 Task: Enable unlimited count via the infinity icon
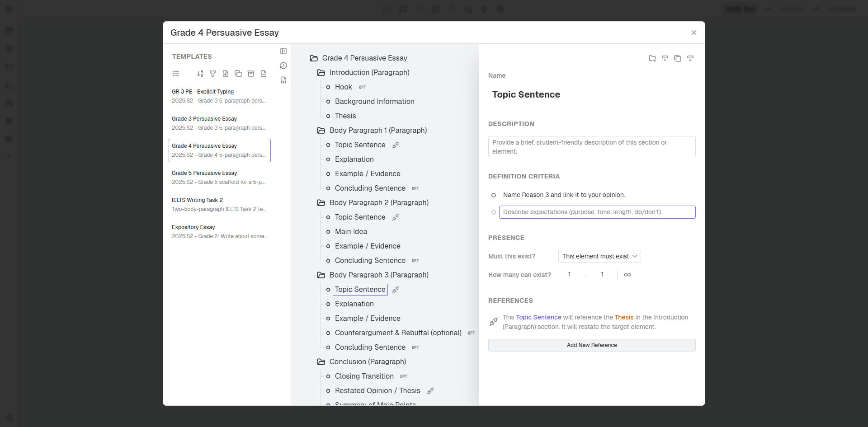click(627, 274)
